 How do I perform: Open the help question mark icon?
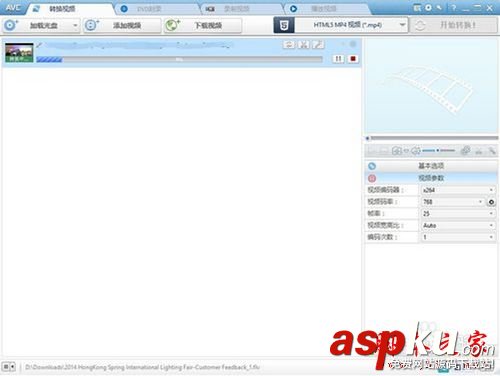[x=453, y=8]
